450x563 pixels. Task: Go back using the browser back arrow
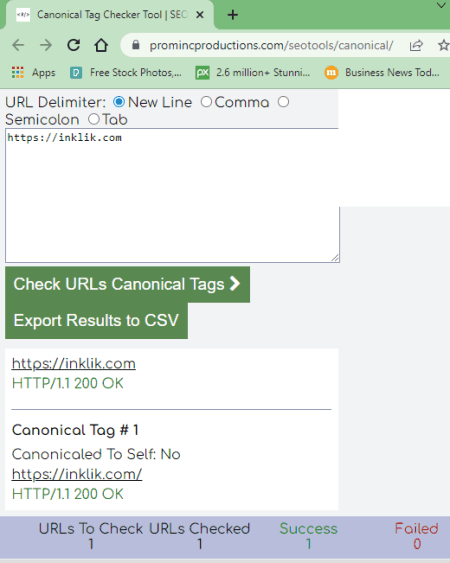click(18, 45)
